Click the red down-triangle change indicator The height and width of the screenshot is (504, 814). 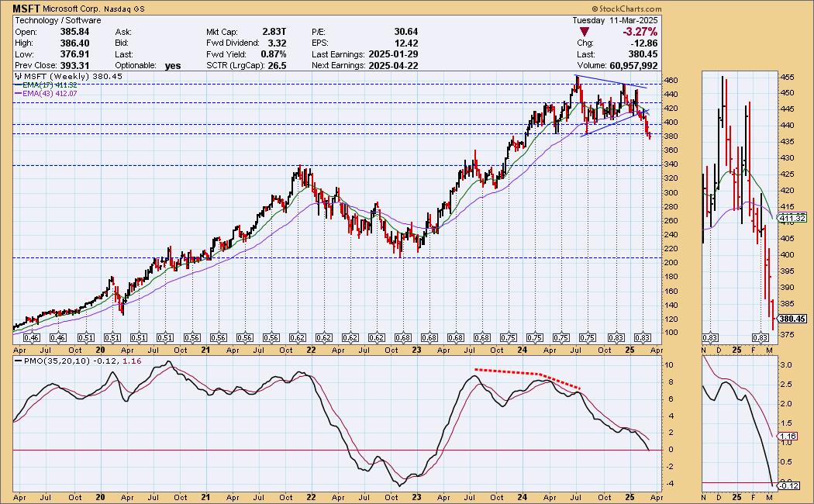(x=584, y=33)
